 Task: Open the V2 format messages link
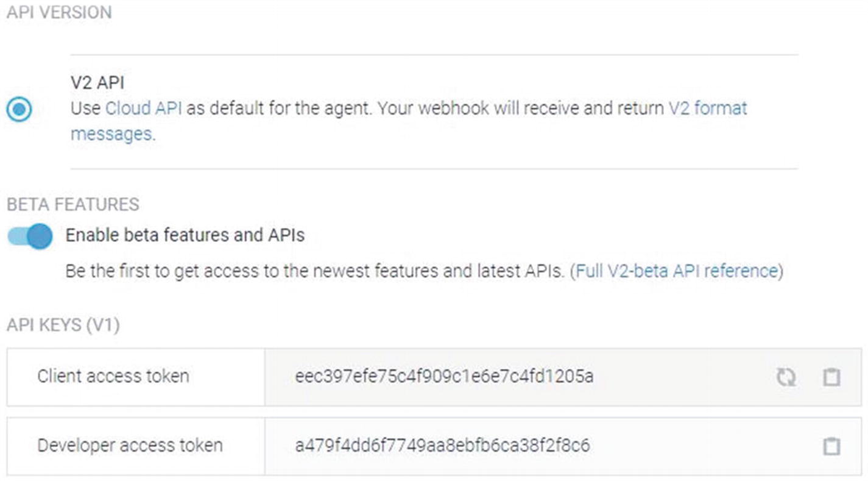[409, 121]
